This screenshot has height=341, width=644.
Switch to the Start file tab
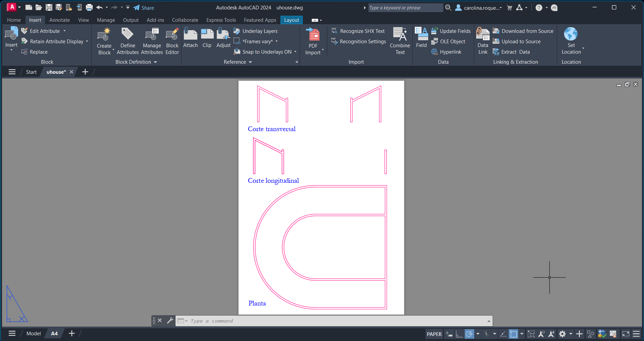click(31, 72)
